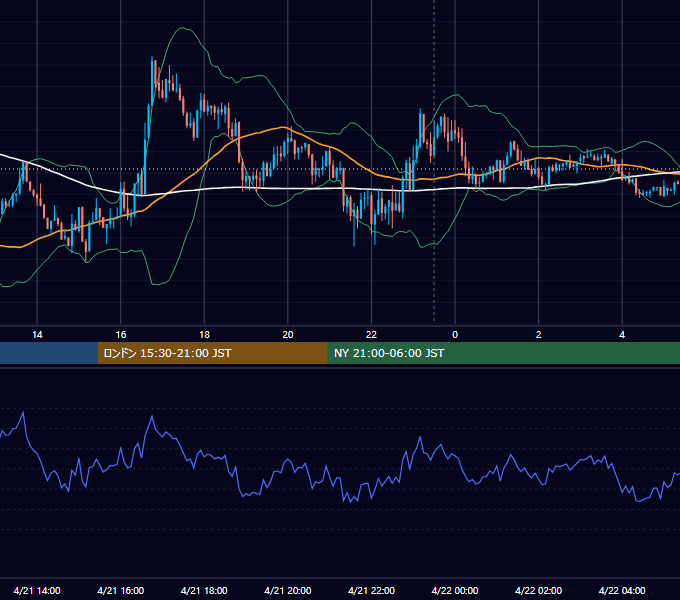Click hour label 20 on price chart axis
The width and height of the screenshot is (680, 600).
[x=288, y=335]
